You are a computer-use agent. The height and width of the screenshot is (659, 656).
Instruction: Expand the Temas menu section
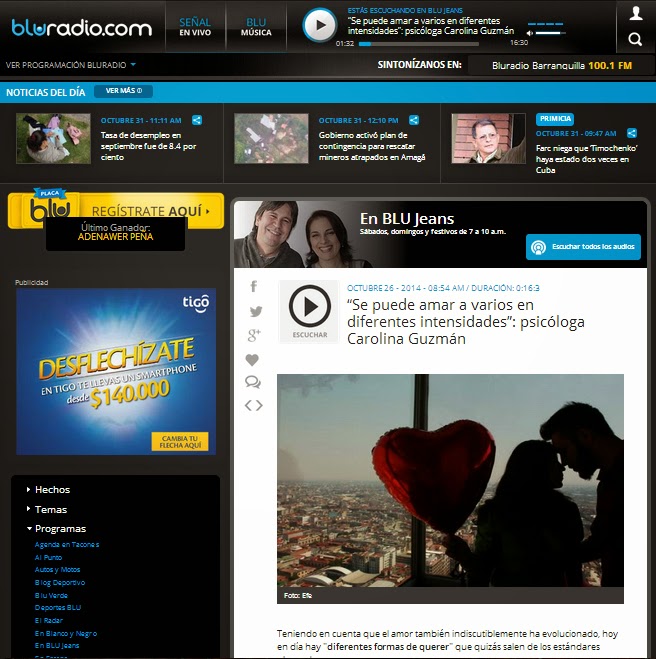(x=47, y=509)
